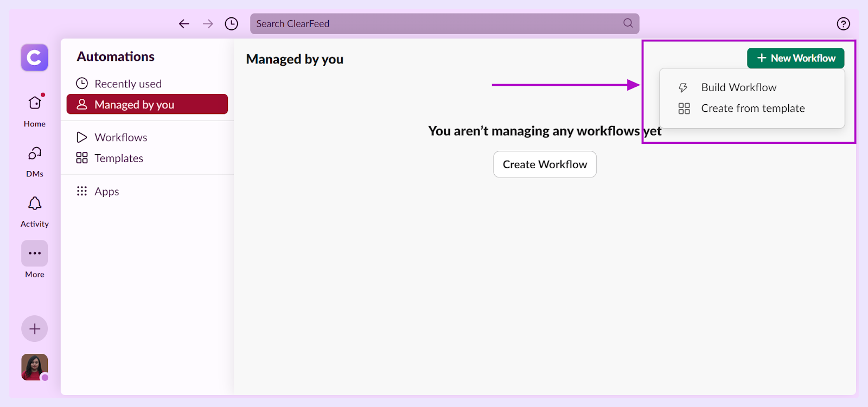Go back with the left arrow

[184, 24]
